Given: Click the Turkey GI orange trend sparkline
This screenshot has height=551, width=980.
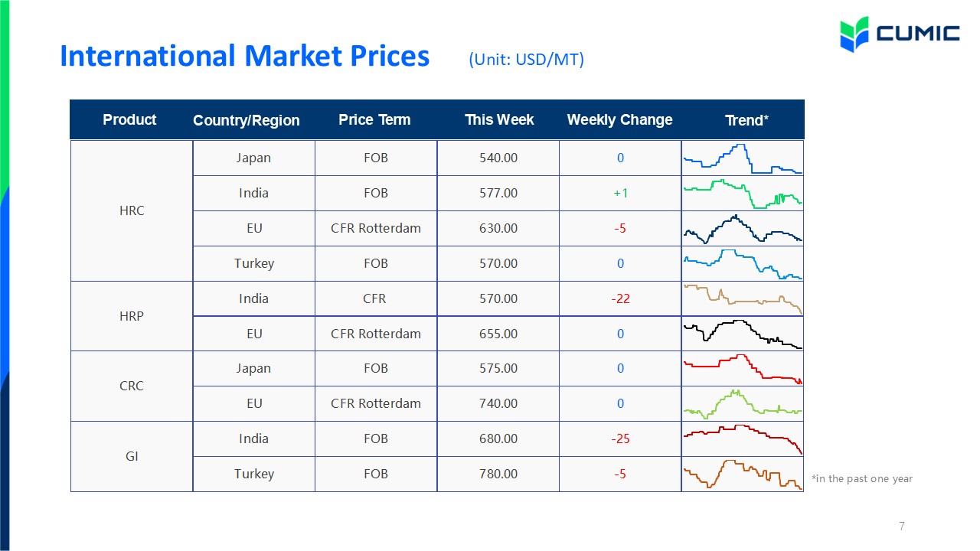Looking at the screenshot, I should pyautogui.click(x=743, y=474).
